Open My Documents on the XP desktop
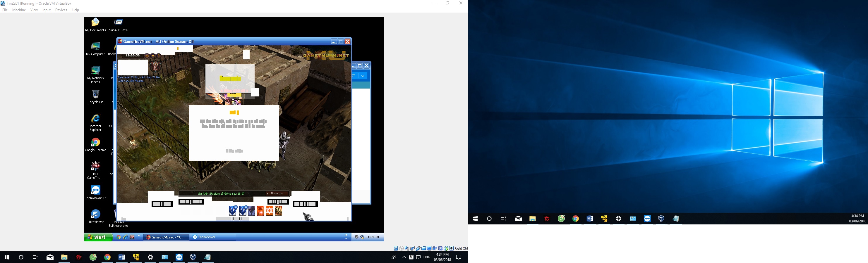Viewport: 868px width, 263px height. [x=95, y=25]
